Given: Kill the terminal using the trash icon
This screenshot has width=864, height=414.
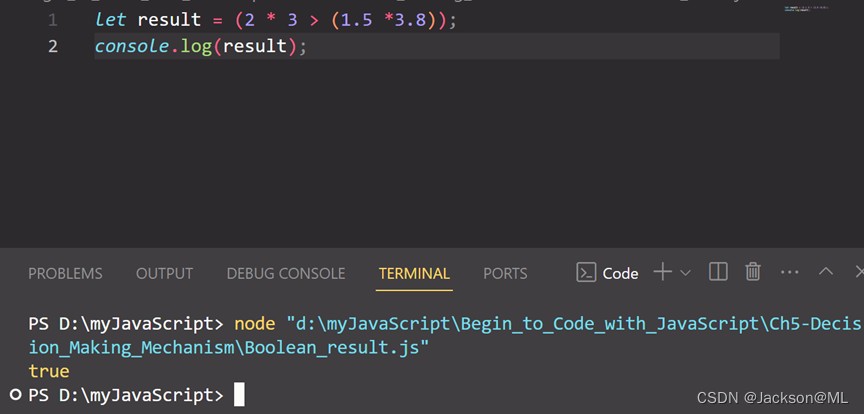Looking at the screenshot, I should (753, 272).
